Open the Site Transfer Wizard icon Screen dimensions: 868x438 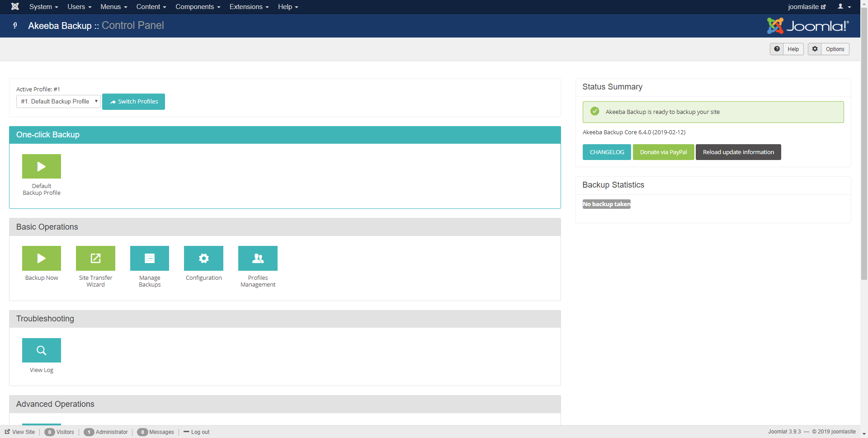coord(95,258)
